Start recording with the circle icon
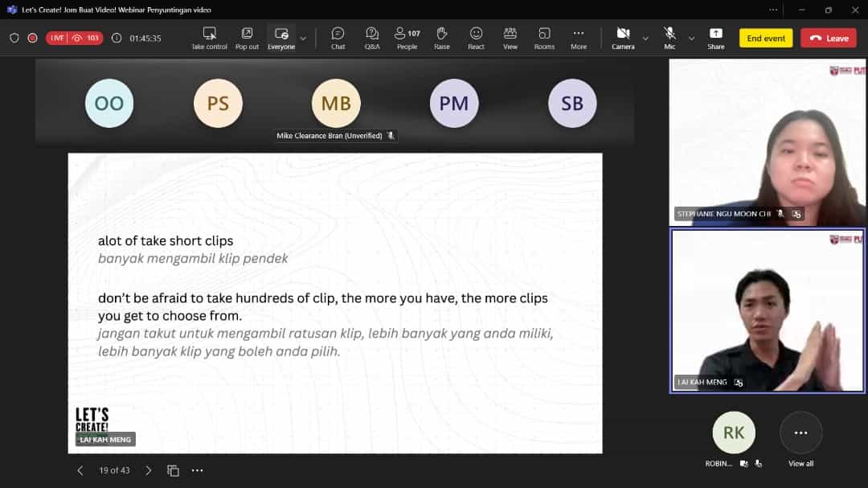868x488 pixels. pos(31,38)
